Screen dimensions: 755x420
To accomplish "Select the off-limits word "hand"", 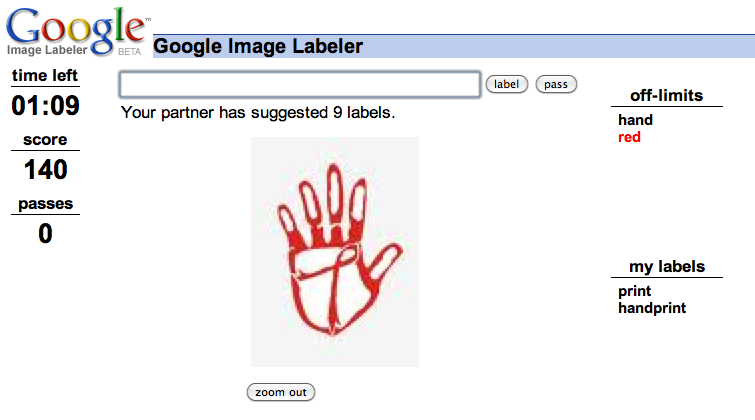I will click(x=635, y=120).
